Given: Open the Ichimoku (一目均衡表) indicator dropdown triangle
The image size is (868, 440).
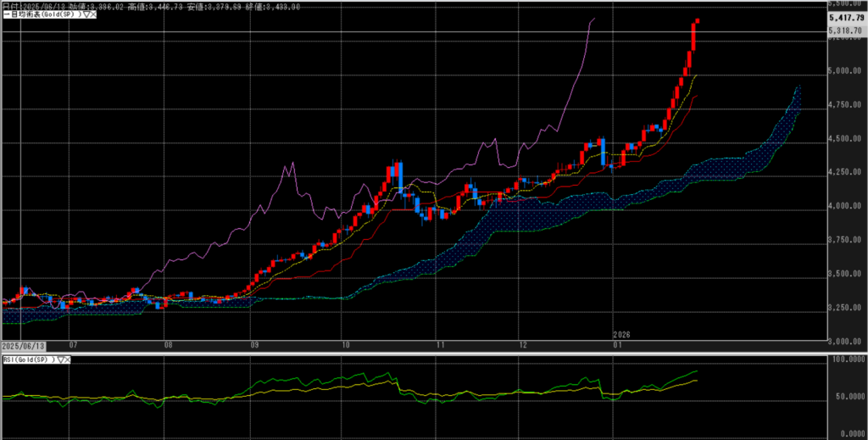Looking at the screenshot, I should 85,16.
